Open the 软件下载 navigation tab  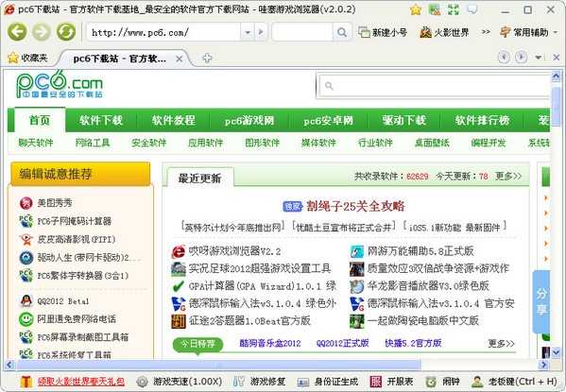[x=101, y=120]
